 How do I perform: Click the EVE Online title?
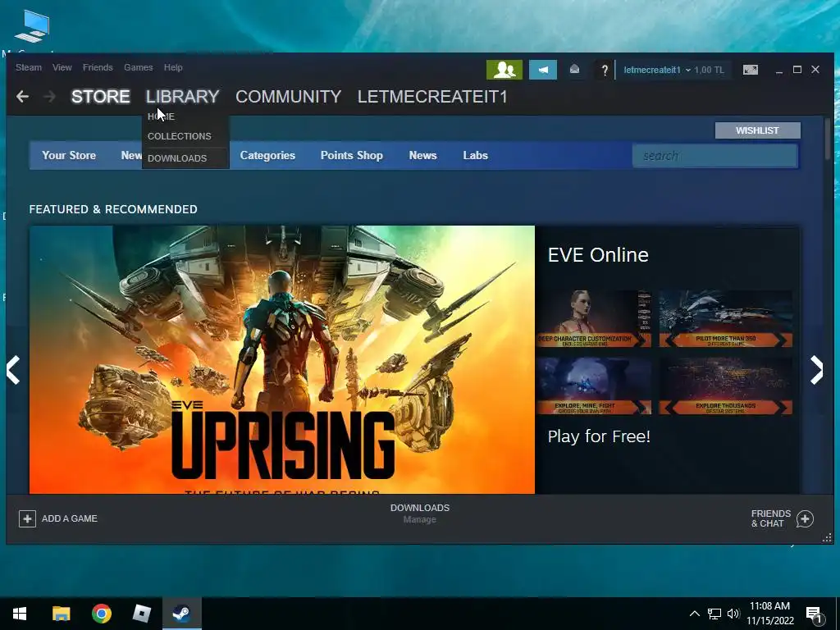(598, 255)
